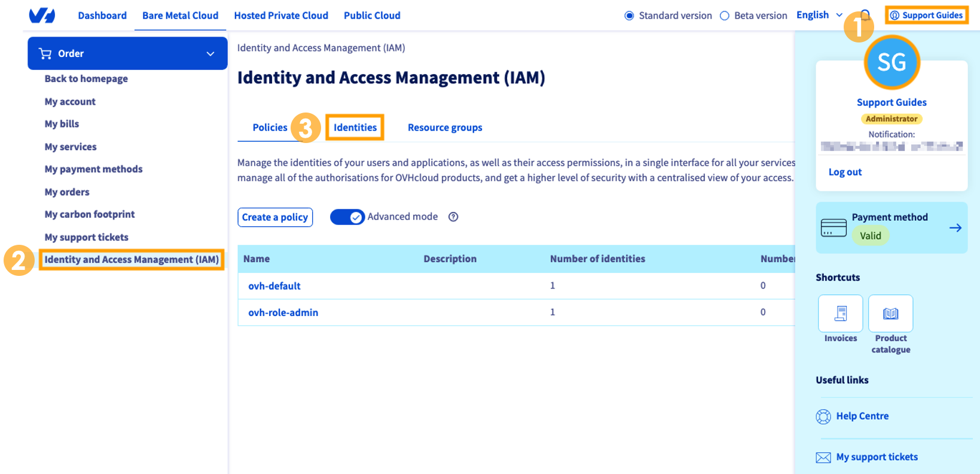This screenshot has height=474, width=980.
Task: Open the English language dropdown
Action: (819, 15)
